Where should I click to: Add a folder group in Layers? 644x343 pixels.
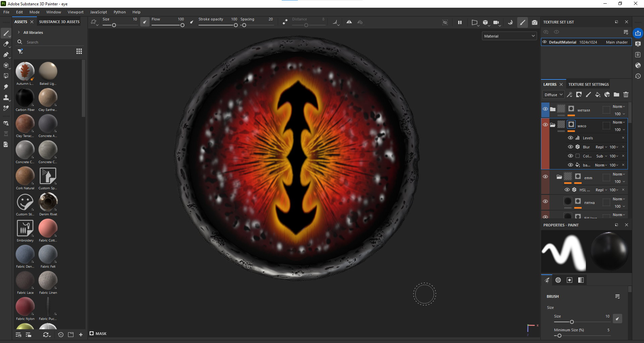pos(616,95)
